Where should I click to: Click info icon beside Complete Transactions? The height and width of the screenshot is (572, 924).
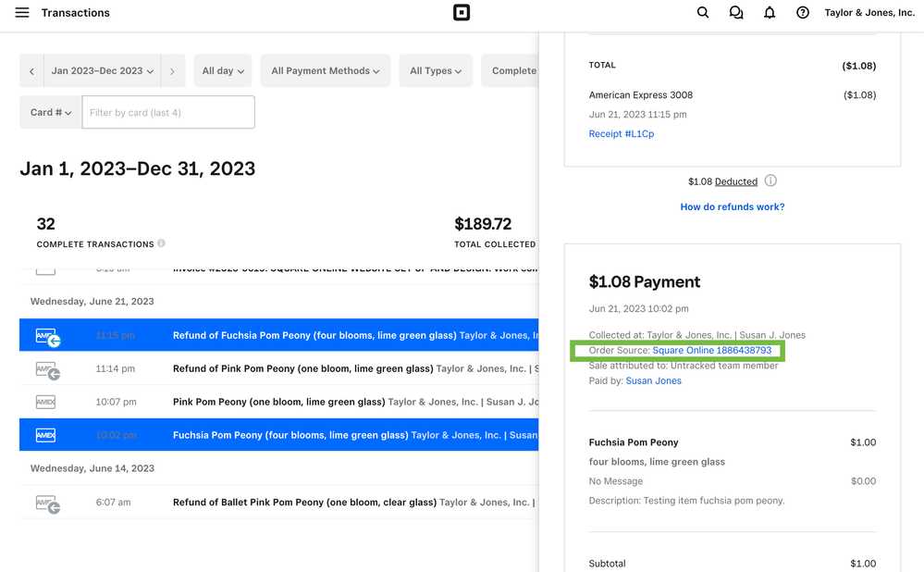tap(162, 242)
